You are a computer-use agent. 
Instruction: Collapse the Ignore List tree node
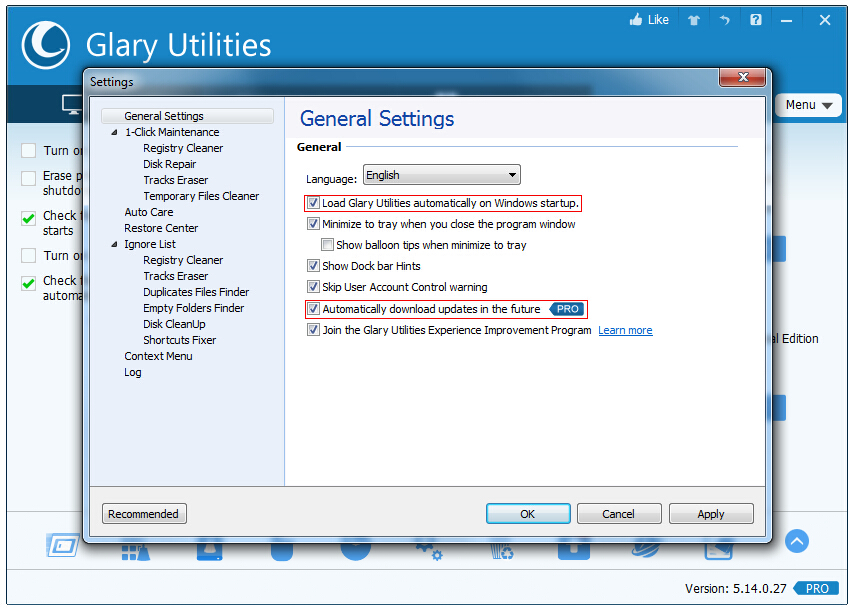point(114,244)
